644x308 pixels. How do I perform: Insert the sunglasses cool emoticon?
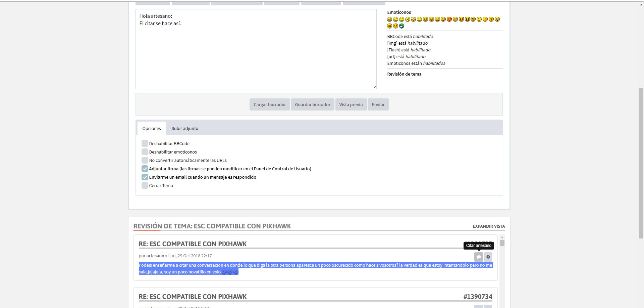425,19
